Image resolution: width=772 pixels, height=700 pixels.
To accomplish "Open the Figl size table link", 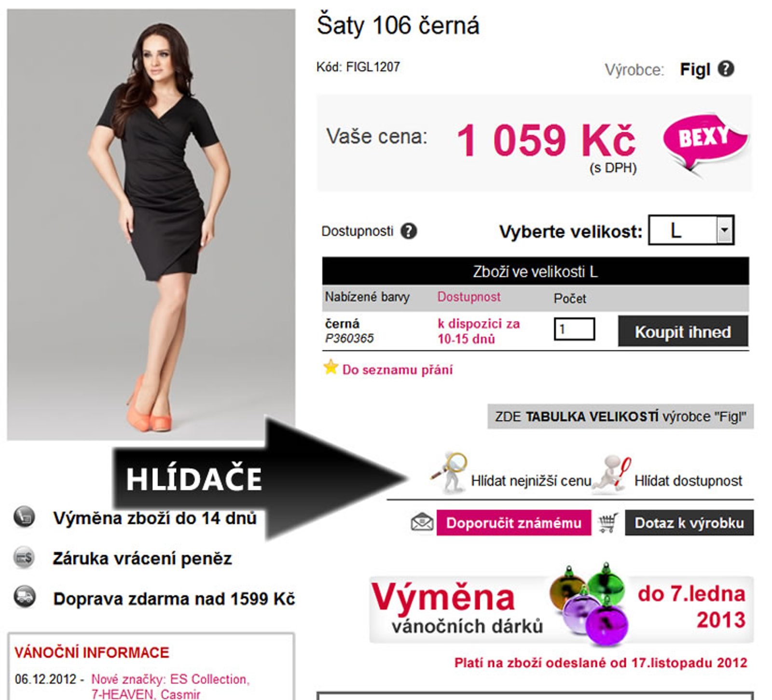I will pos(620,416).
